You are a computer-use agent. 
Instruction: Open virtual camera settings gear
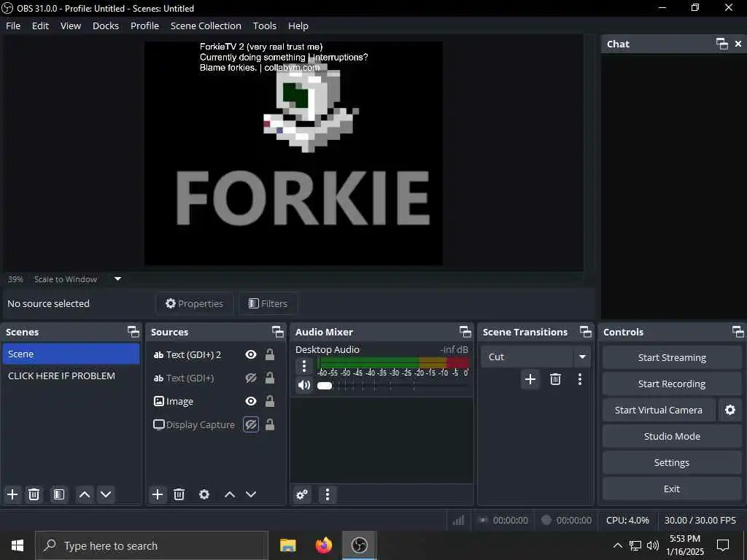click(730, 410)
